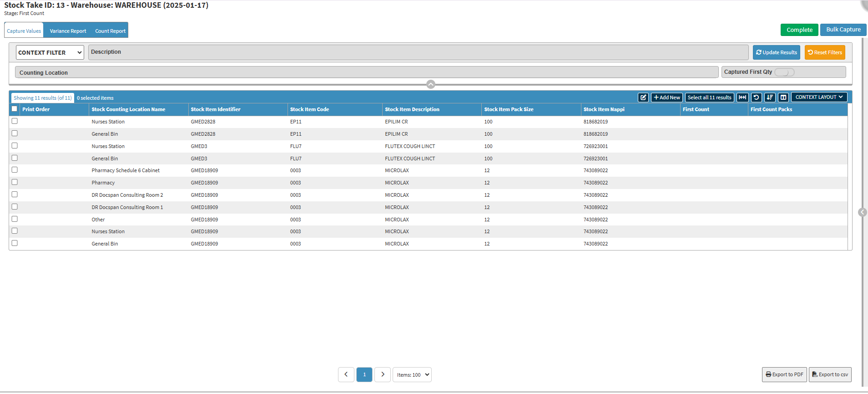Check the DR Docspan Consulting Room 2 row

pyautogui.click(x=15, y=194)
